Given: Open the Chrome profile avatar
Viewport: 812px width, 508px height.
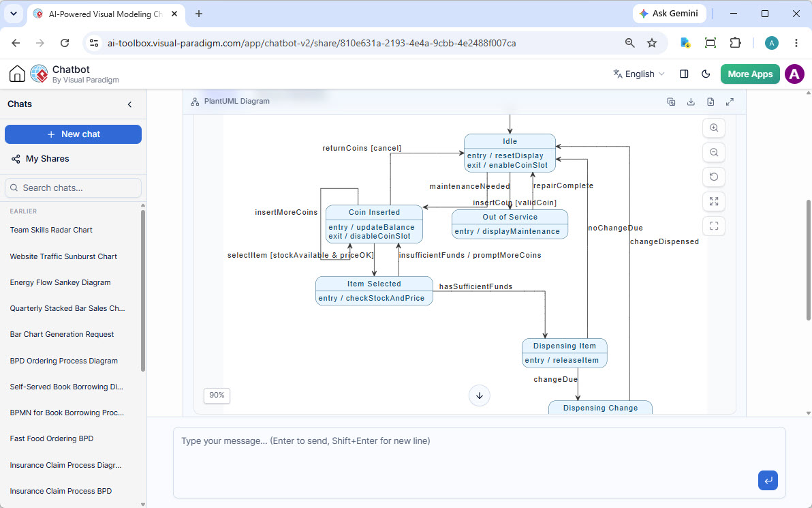Looking at the screenshot, I should coord(772,43).
